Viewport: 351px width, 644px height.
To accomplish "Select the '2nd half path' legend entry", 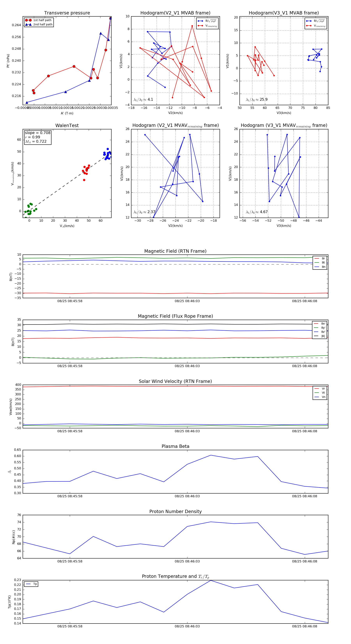I will click(39, 25).
